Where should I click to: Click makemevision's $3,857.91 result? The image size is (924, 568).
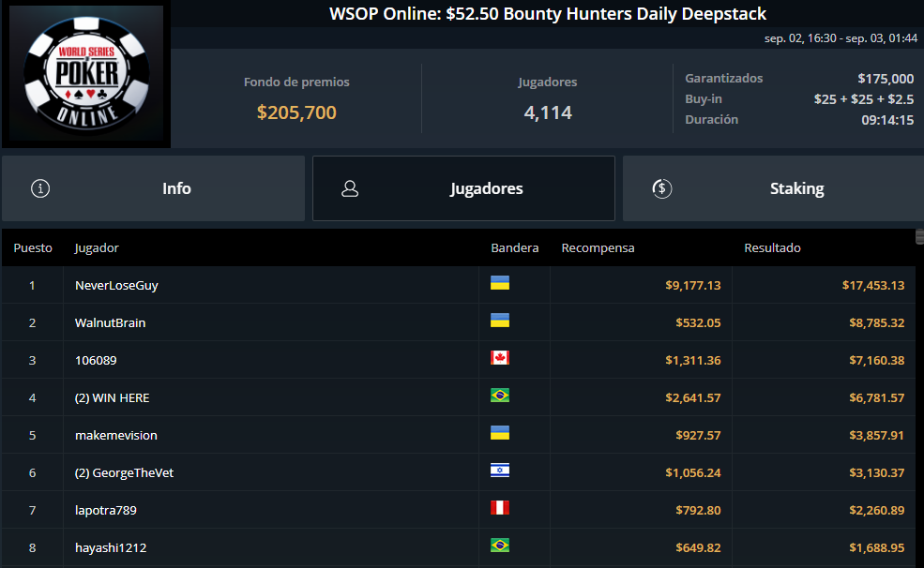[877, 436]
